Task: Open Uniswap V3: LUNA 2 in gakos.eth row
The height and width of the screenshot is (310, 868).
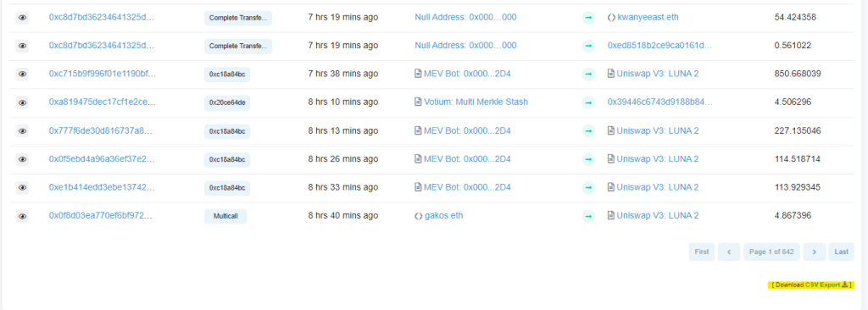Action: click(x=658, y=215)
